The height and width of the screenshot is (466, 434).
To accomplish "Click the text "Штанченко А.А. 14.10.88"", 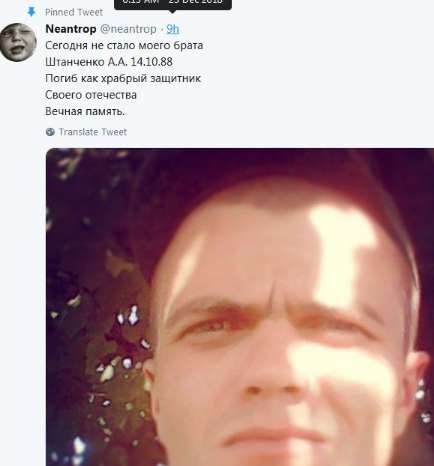I will click(x=109, y=62).
